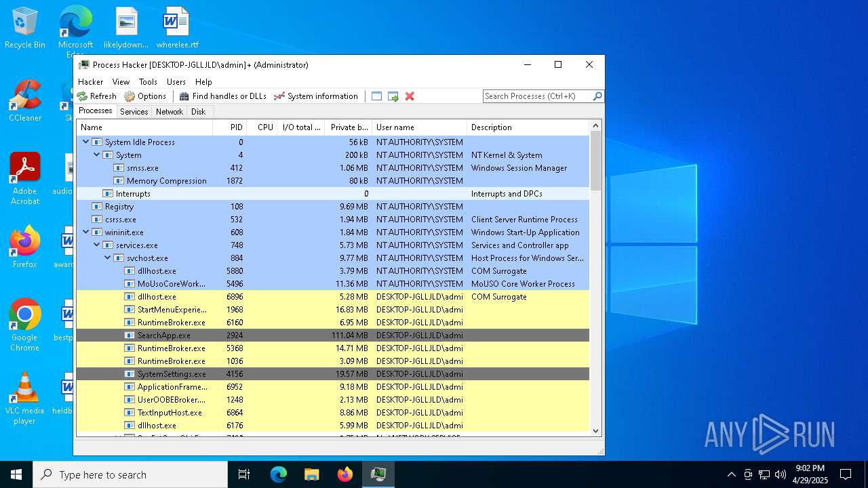Select the UserOOBEBroker process row
Image resolution: width=868 pixels, height=488 pixels.
point(333,400)
